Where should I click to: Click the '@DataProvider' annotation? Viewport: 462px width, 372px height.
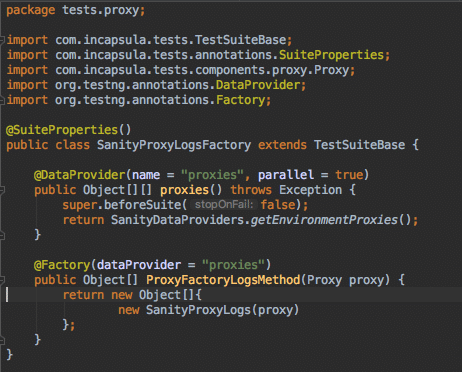tap(80, 175)
